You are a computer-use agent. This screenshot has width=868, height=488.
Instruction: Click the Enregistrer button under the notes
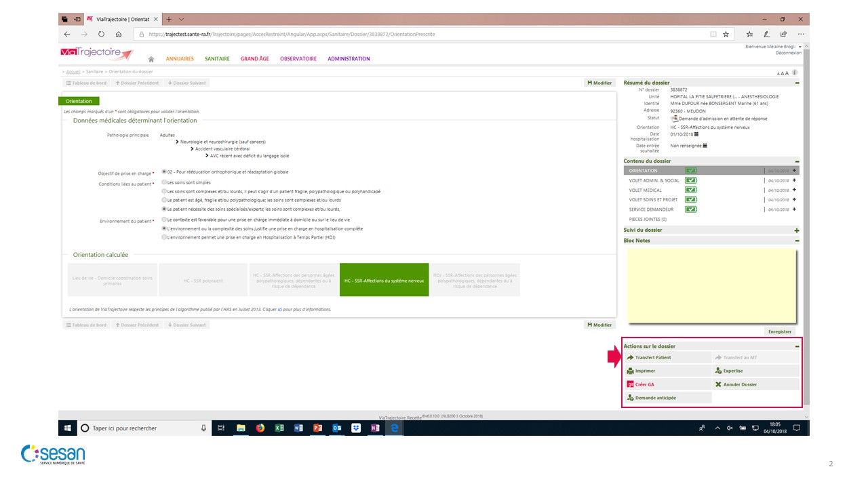(779, 331)
